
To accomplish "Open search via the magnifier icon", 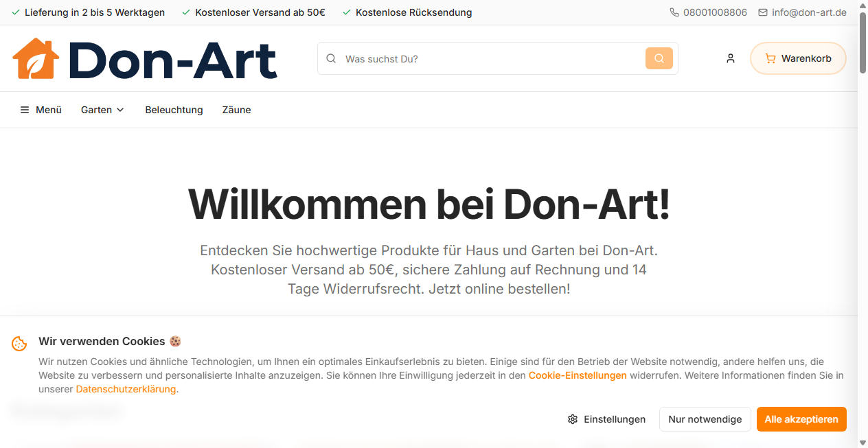I will 659,58.
